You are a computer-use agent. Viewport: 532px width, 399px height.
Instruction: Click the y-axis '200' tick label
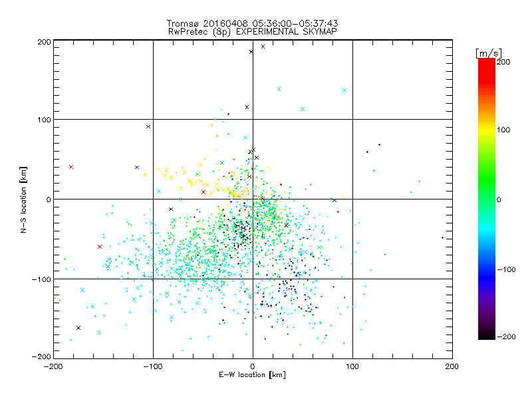[x=45, y=42]
